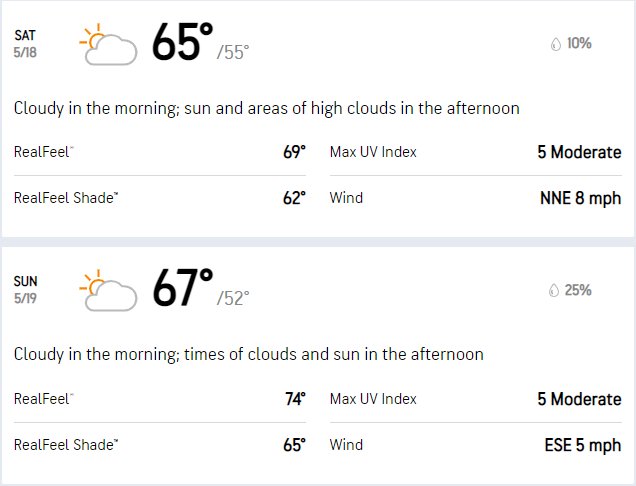Click Saturday's cloudy morning description text
This screenshot has width=636, height=486.
pos(266,109)
